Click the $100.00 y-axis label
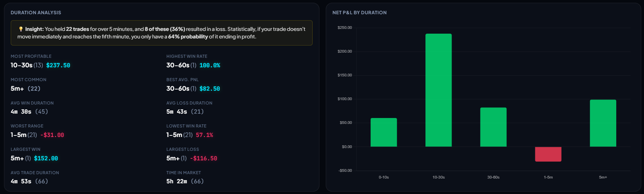644x194 pixels. point(344,99)
